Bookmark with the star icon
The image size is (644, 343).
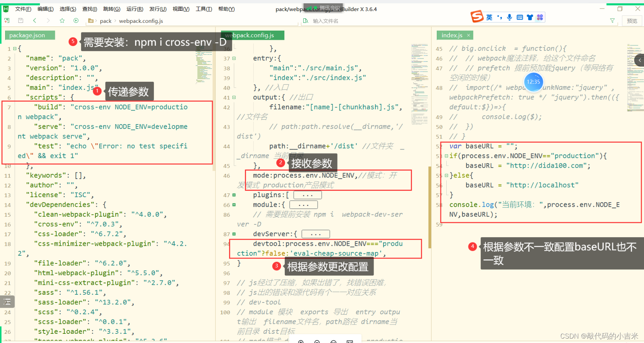coord(62,21)
